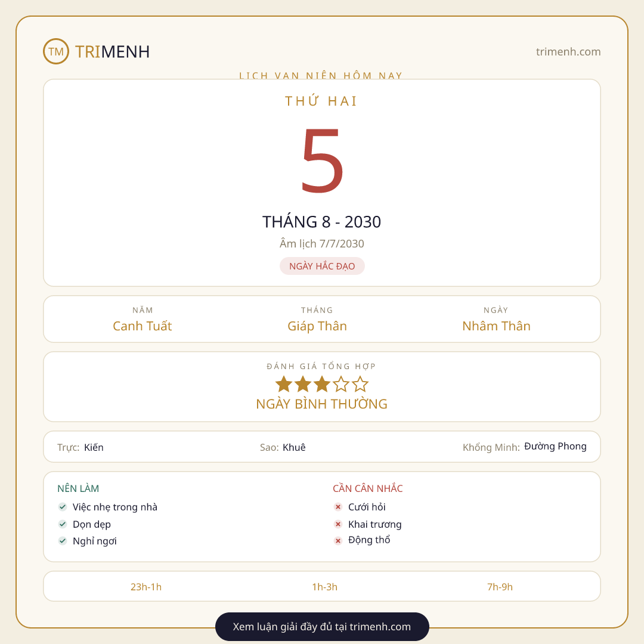644x644 pixels.
Task: Click the fourth empty rating star
Action: (x=341, y=385)
